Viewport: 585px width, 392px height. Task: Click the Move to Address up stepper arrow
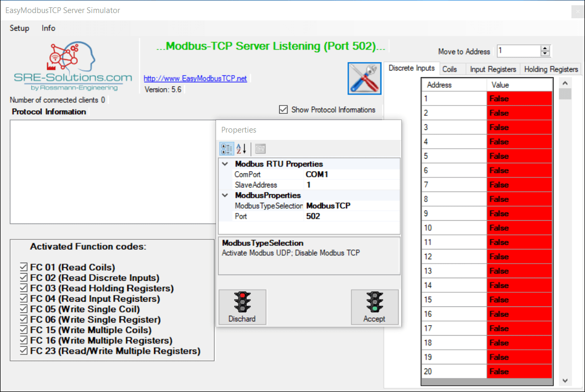click(545, 47)
